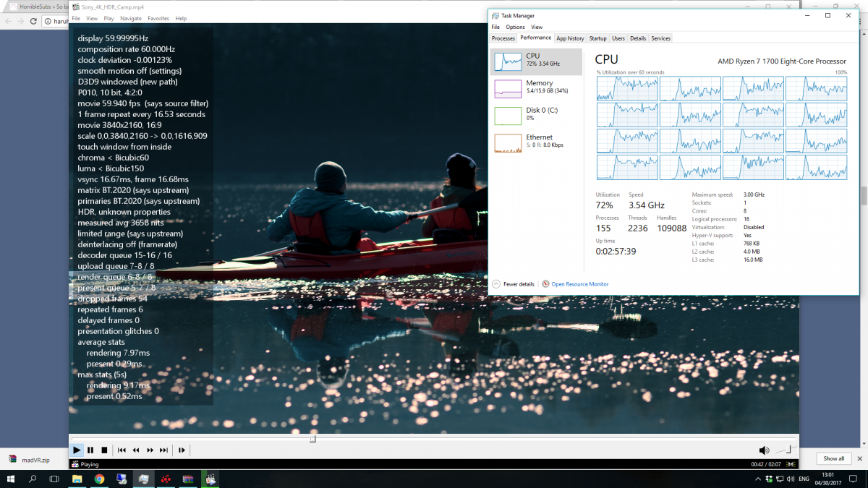Click the Chrome back arrow
Screen dimensions: 868x488
[8, 21]
